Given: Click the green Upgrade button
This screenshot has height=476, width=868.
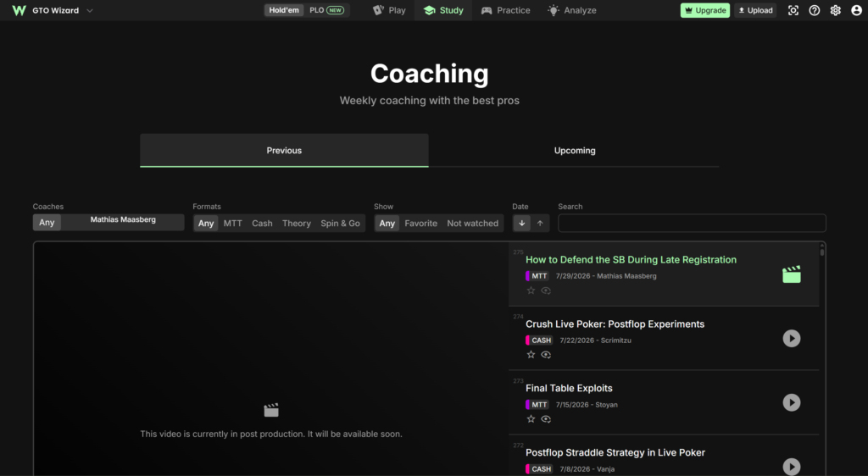Looking at the screenshot, I should tap(704, 10).
